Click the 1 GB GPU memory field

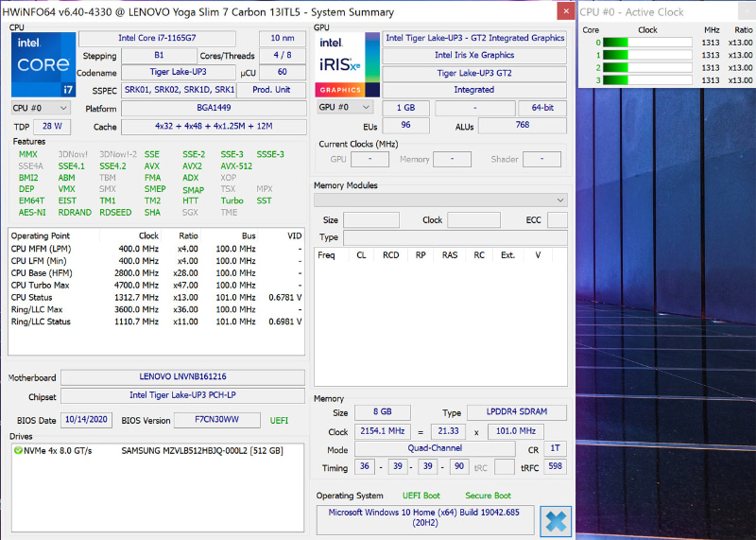tap(406, 108)
